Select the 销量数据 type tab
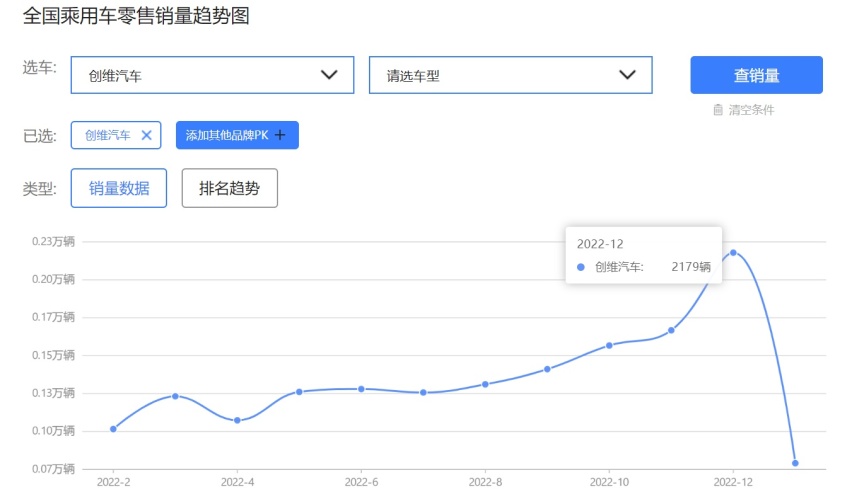The width and height of the screenshot is (852, 499). (x=118, y=188)
